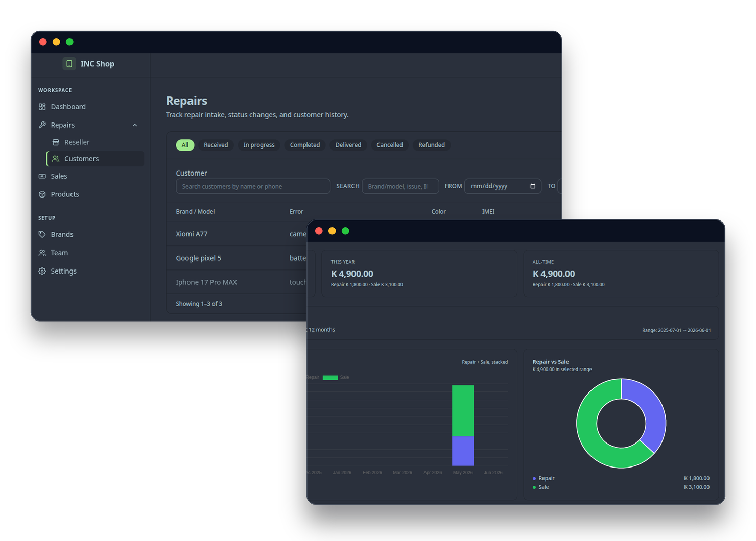Click green Sale legend swatch in bar chart
The image size is (756, 541).
pos(330,378)
